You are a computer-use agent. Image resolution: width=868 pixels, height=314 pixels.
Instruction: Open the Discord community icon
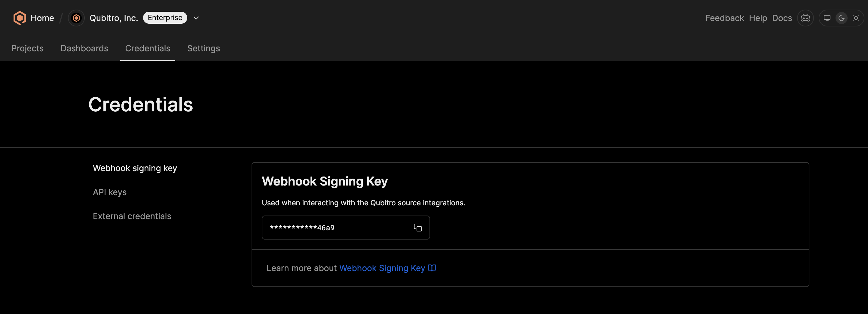click(805, 18)
